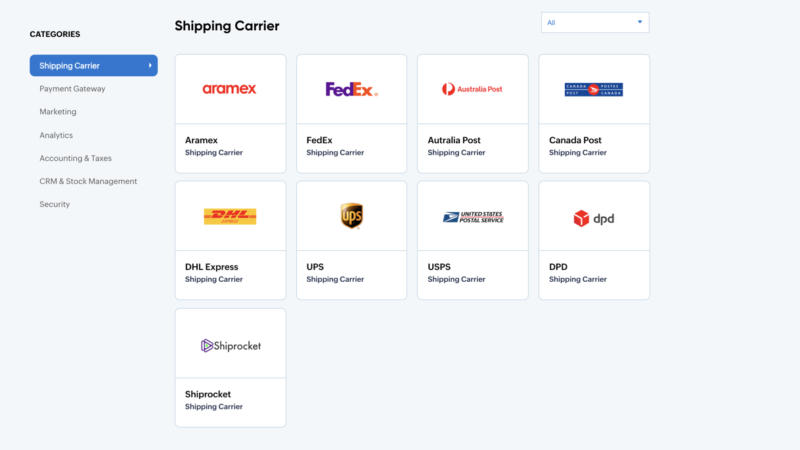Click the Shiprocket logo
Viewport: 800px width, 450px height.
[x=230, y=345]
